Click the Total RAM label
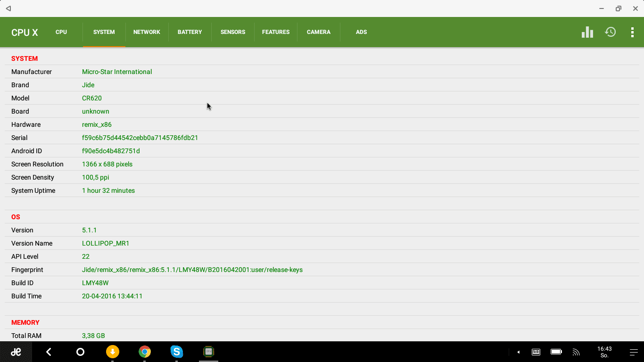 click(26, 336)
